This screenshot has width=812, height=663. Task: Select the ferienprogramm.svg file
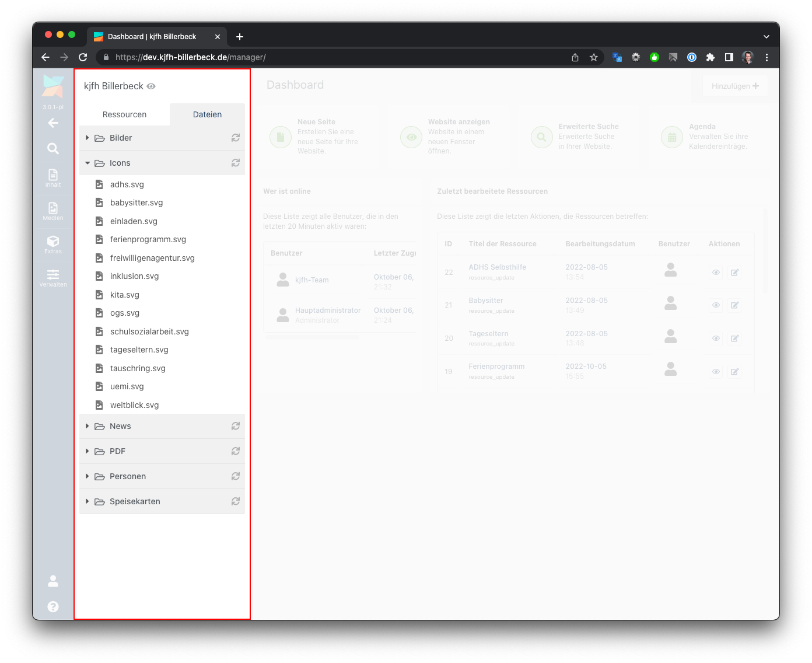pyautogui.click(x=148, y=240)
